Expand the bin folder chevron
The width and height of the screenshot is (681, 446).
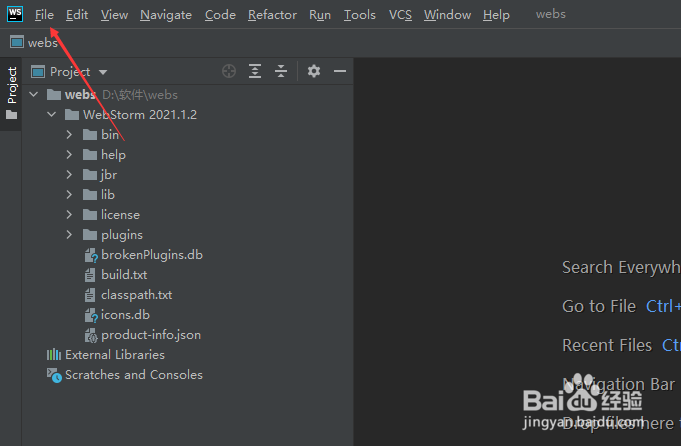pyautogui.click(x=69, y=134)
